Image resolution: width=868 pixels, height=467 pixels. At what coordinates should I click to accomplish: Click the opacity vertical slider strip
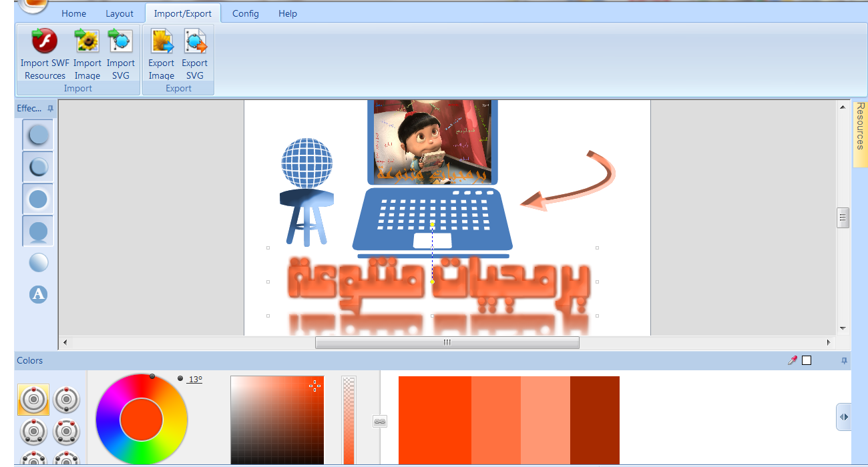349,420
